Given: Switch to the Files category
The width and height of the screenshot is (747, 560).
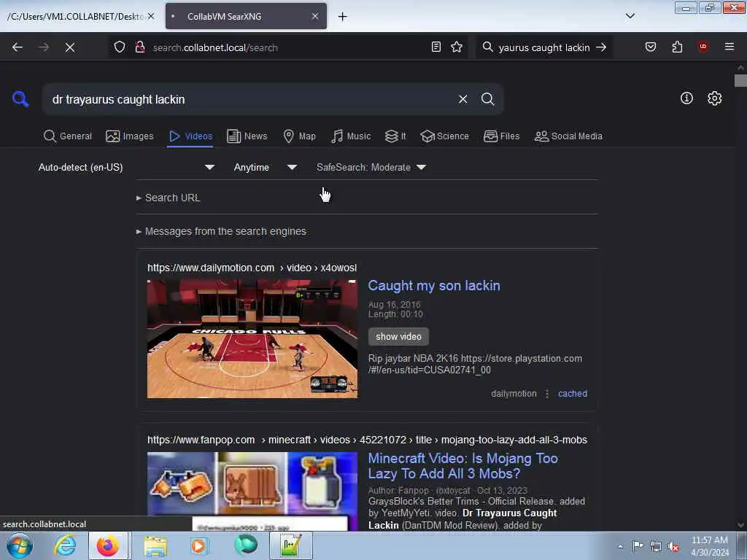Looking at the screenshot, I should pos(502,136).
